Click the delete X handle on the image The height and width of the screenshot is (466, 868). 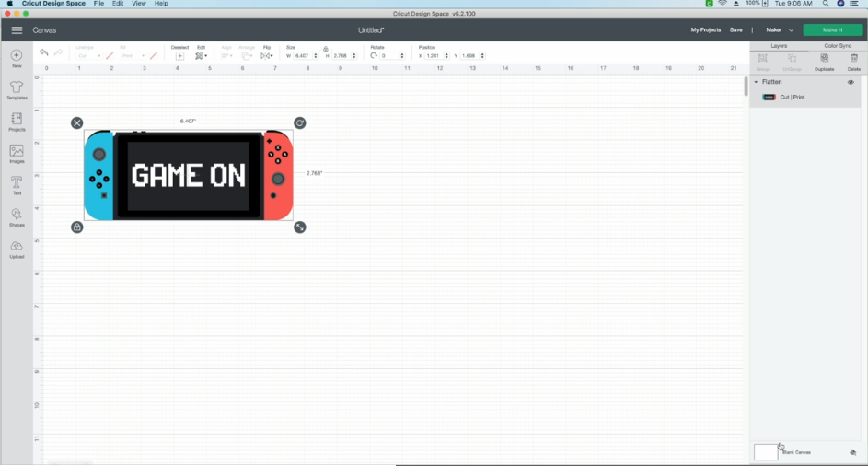coord(77,123)
